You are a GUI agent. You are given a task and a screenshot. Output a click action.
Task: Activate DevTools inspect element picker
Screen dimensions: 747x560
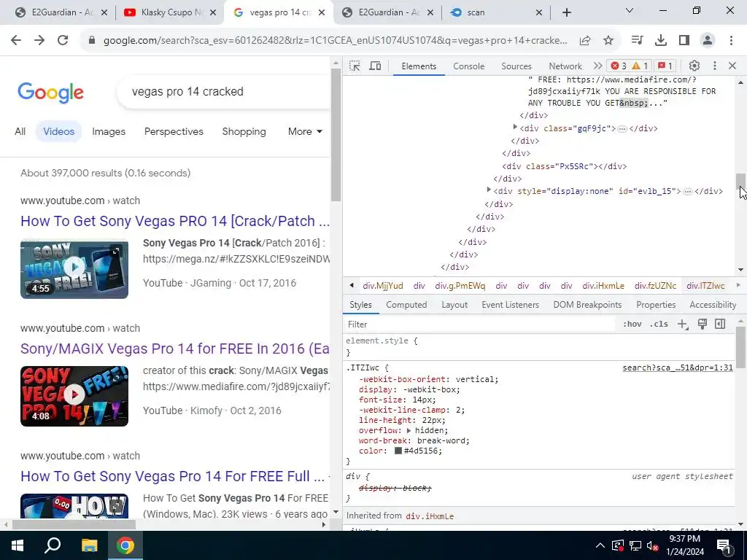coord(355,66)
